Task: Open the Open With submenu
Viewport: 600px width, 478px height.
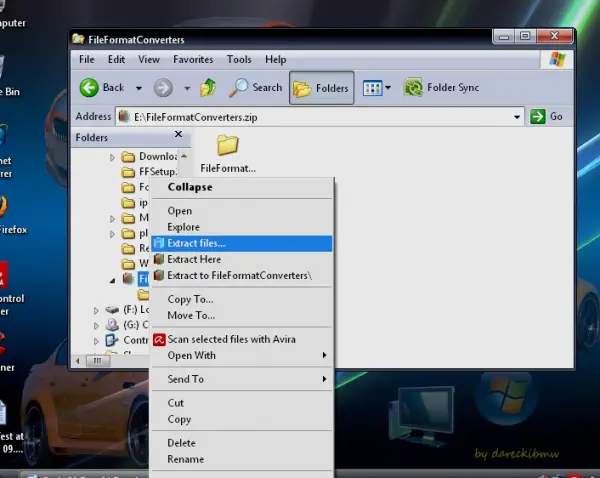Action: [x=241, y=356]
